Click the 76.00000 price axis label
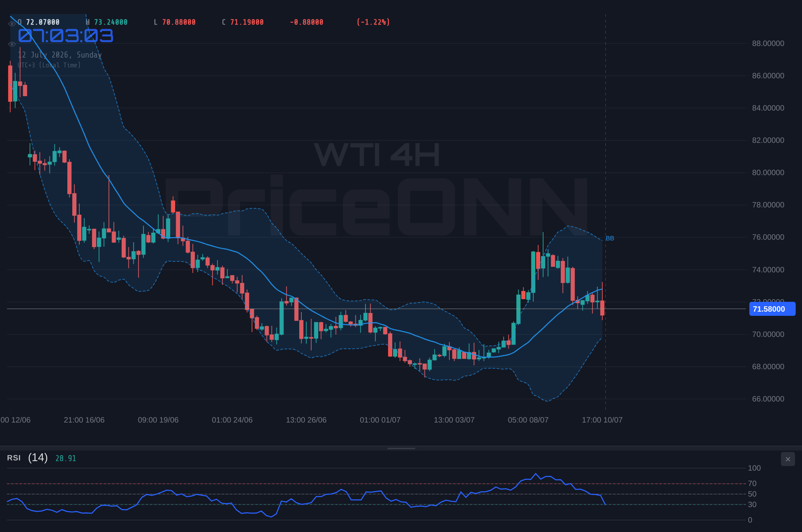This screenshot has width=802, height=532. pos(768,237)
